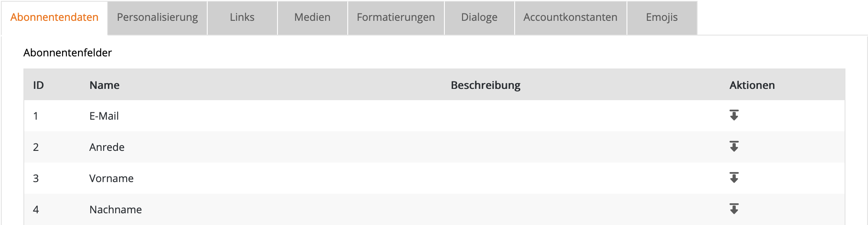This screenshot has height=225, width=868.
Task: Click the insert icon for E-Mail field
Action: (x=734, y=115)
